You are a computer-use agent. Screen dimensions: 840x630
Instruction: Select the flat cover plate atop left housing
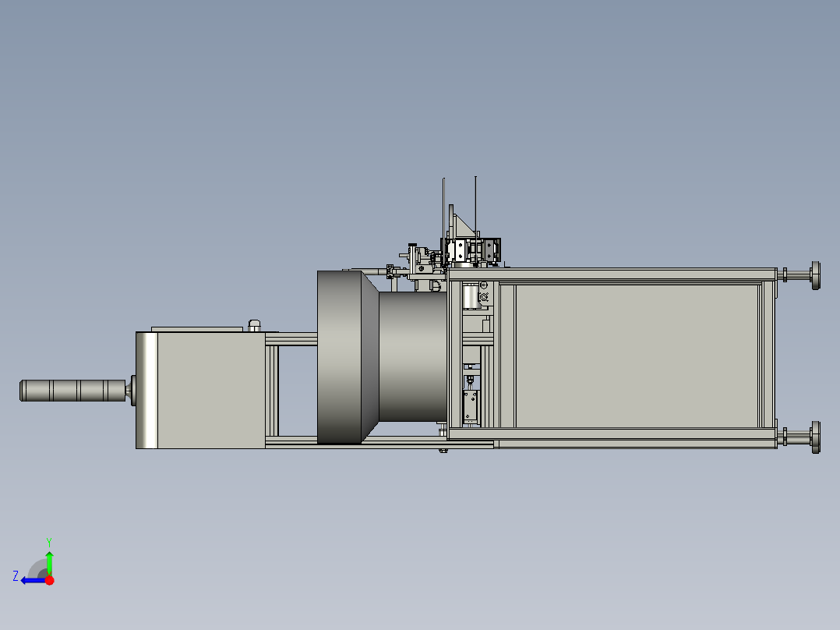pyautogui.click(x=197, y=329)
